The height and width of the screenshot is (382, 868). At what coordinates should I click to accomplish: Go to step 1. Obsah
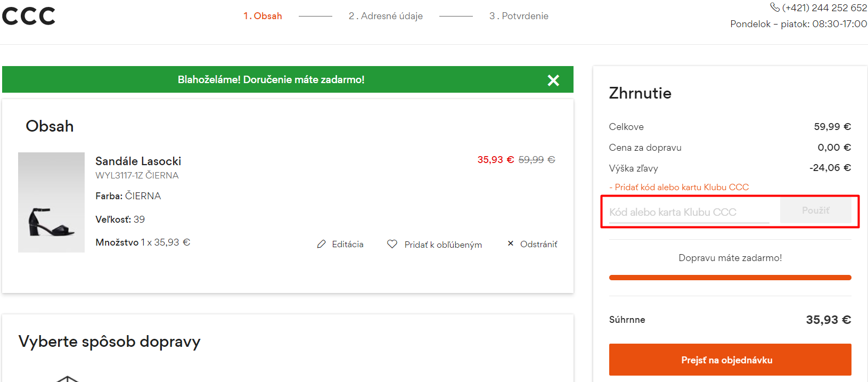263,16
